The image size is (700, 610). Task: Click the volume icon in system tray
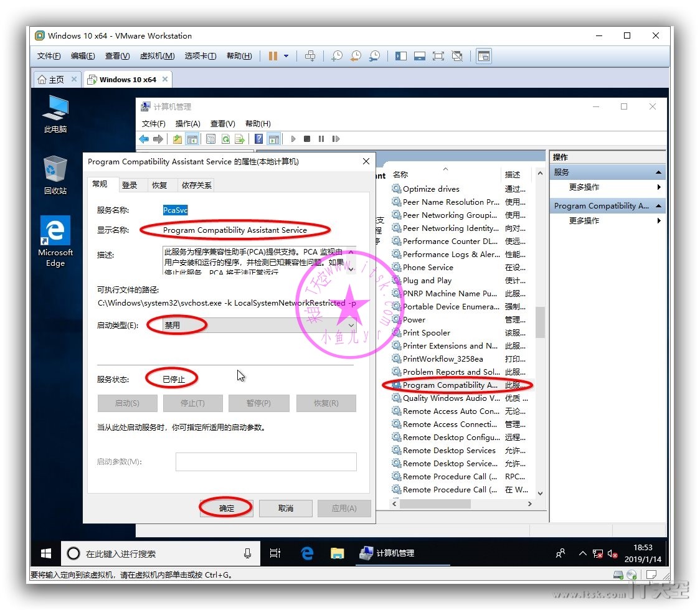[x=613, y=554]
